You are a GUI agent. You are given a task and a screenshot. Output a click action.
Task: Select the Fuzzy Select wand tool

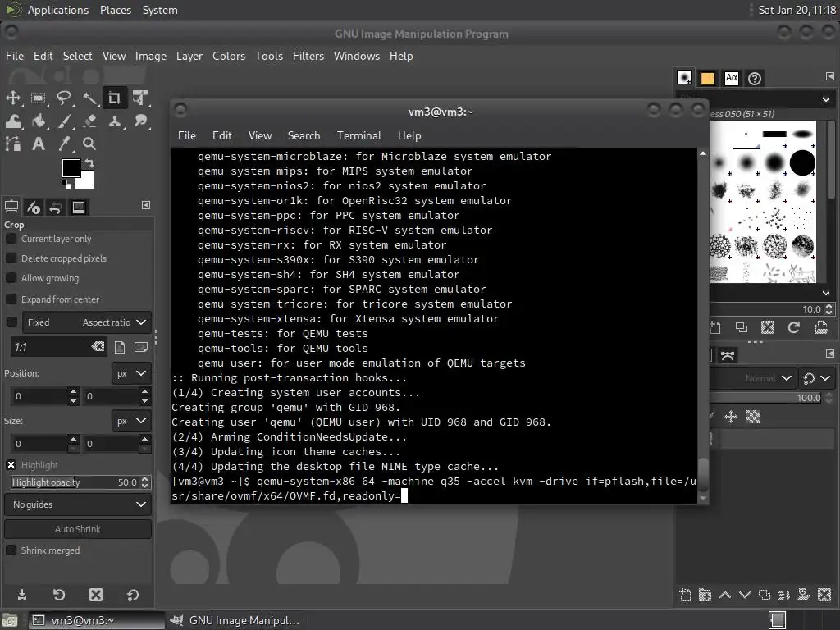click(x=89, y=98)
